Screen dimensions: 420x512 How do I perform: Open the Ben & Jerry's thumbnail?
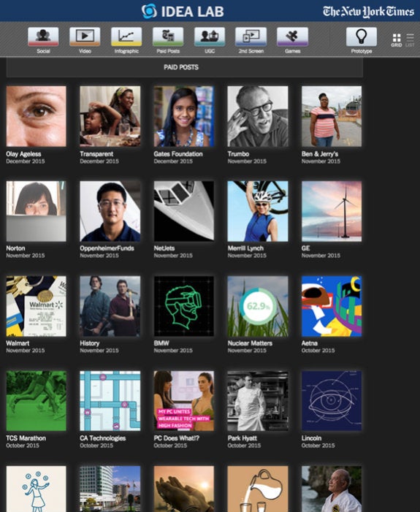pos(332,116)
